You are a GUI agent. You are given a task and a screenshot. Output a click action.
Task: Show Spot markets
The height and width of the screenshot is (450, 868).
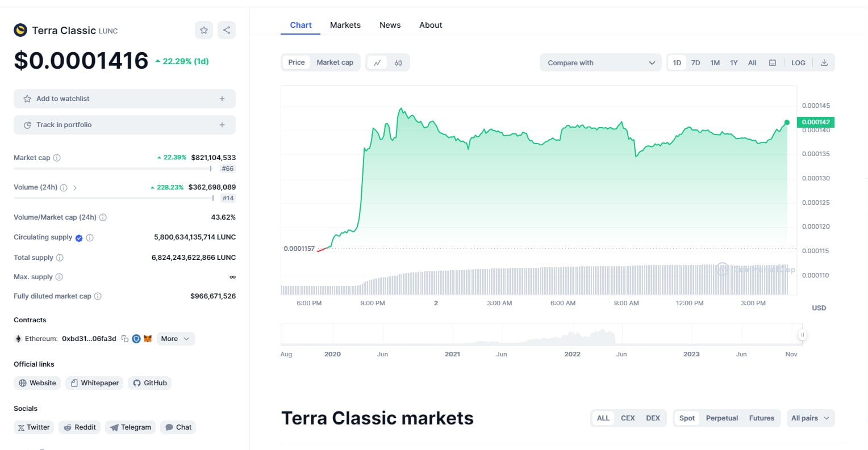687,418
